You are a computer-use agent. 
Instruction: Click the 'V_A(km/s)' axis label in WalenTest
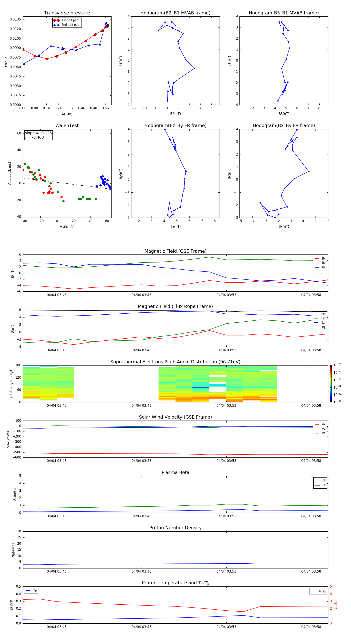[67, 227]
